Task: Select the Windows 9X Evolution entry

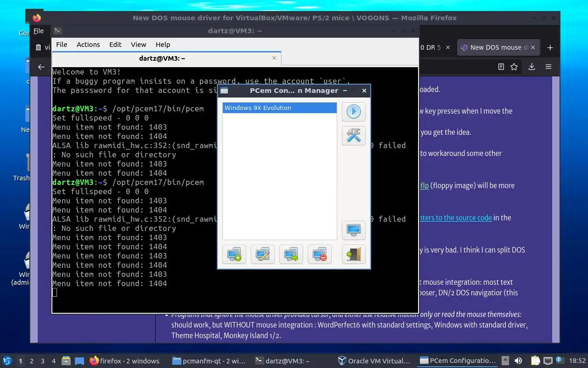Action: (279, 108)
